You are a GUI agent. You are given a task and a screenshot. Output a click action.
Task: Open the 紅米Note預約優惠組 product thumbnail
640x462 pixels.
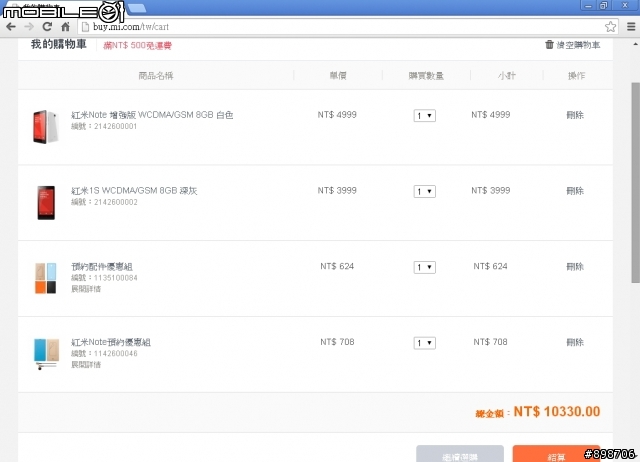pyautogui.click(x=46, y=353)
